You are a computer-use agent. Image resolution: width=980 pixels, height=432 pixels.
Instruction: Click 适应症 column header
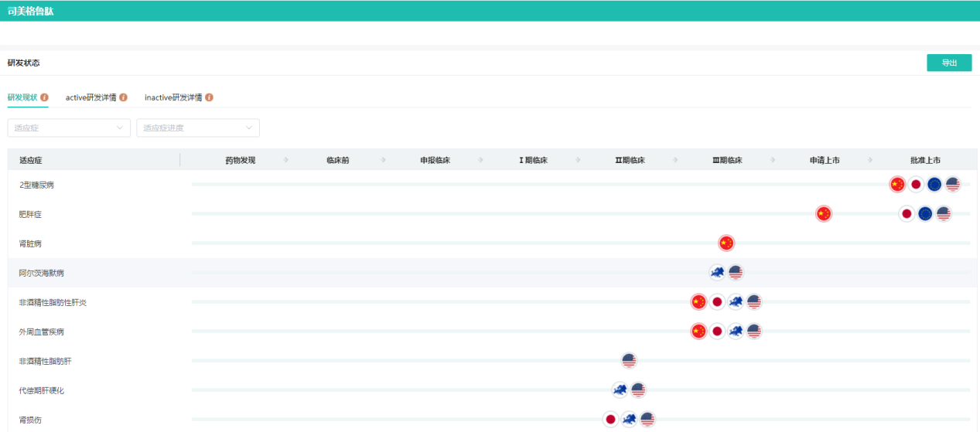tap(30, 160)
